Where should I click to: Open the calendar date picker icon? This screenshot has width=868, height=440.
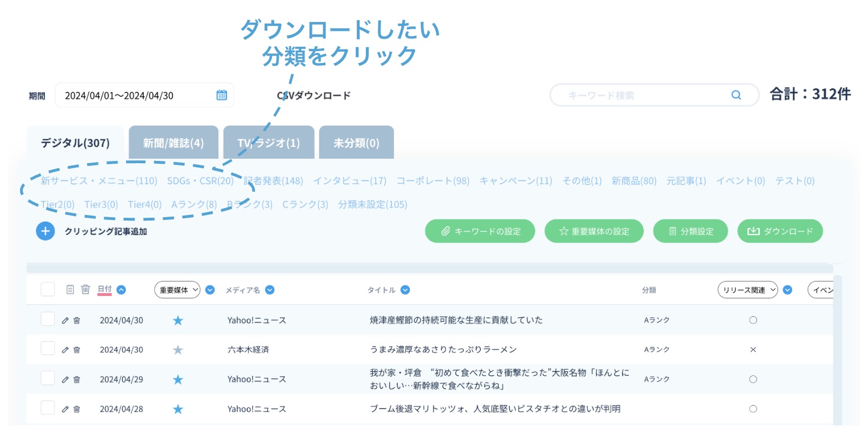[x=222, y=95]
